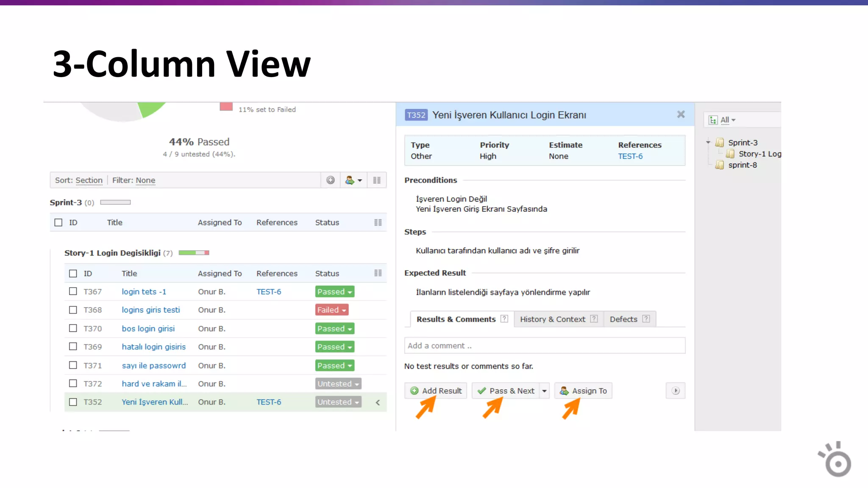This screenshot has width=868, height=488.
Task: Switch to the History & Context tab
Action: 552,319
